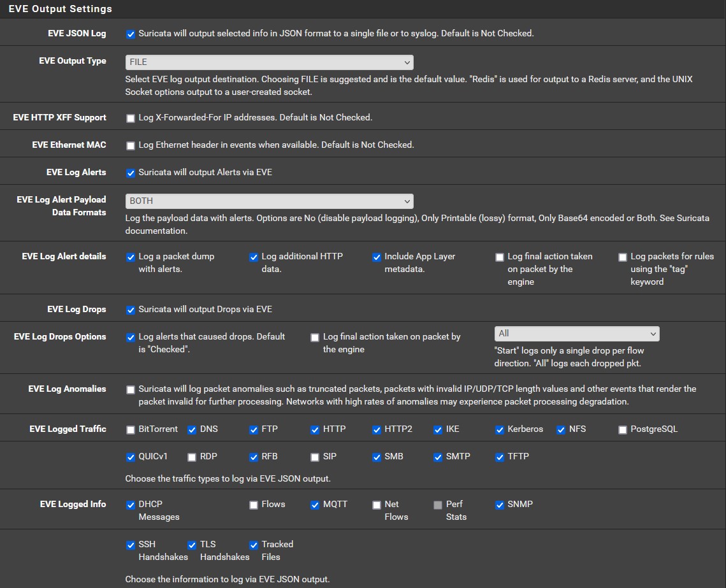726x588 pixels.
Task: Uncheck DHCP Messages under EVE Logged Info
Action: tap(131, 505)
